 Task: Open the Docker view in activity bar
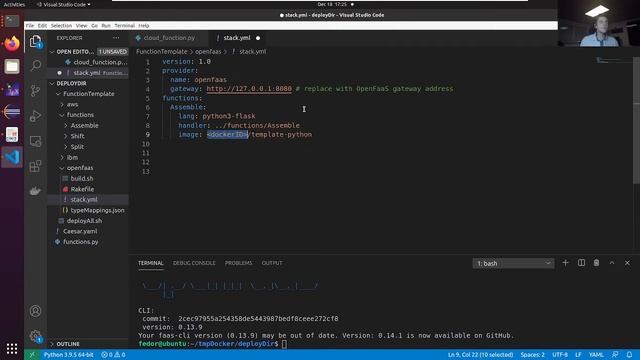[x=36, y=191]
